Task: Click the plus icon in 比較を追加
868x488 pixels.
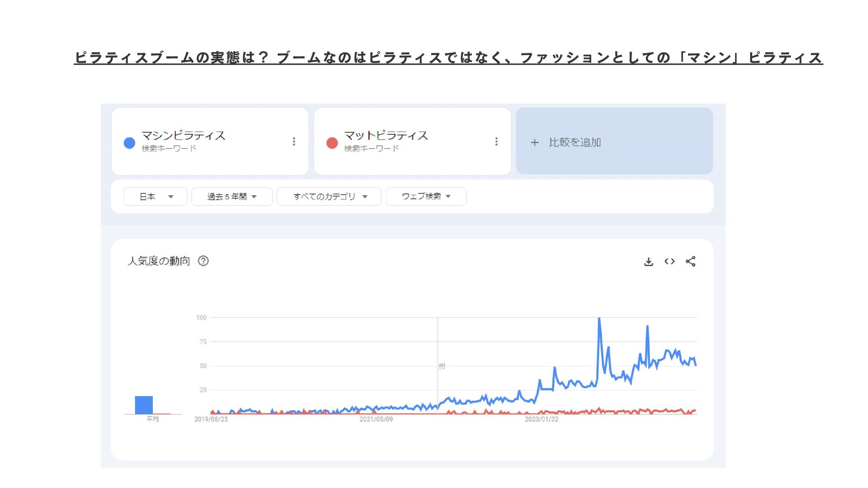Action: 535,143
